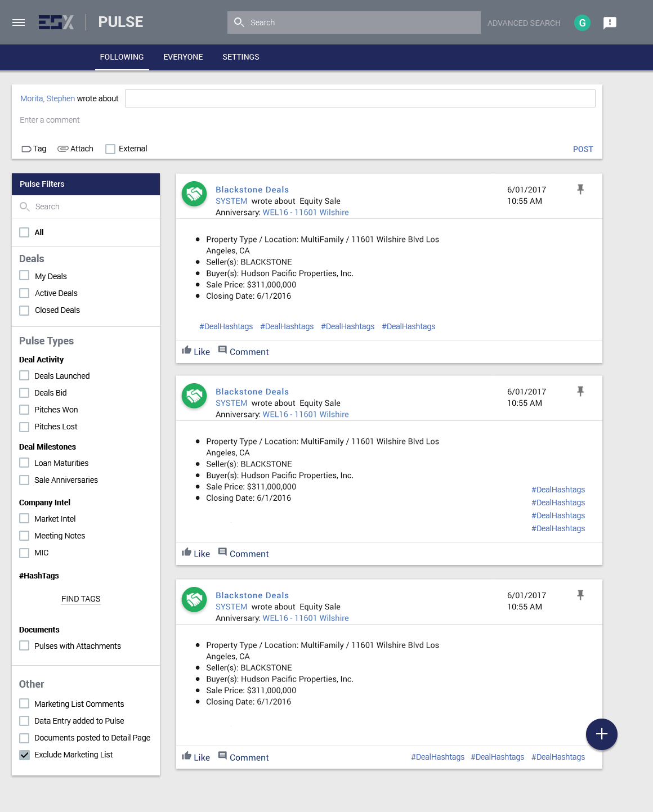Check the Active Deals filter
653x812 pixels.
click(24, 293)
